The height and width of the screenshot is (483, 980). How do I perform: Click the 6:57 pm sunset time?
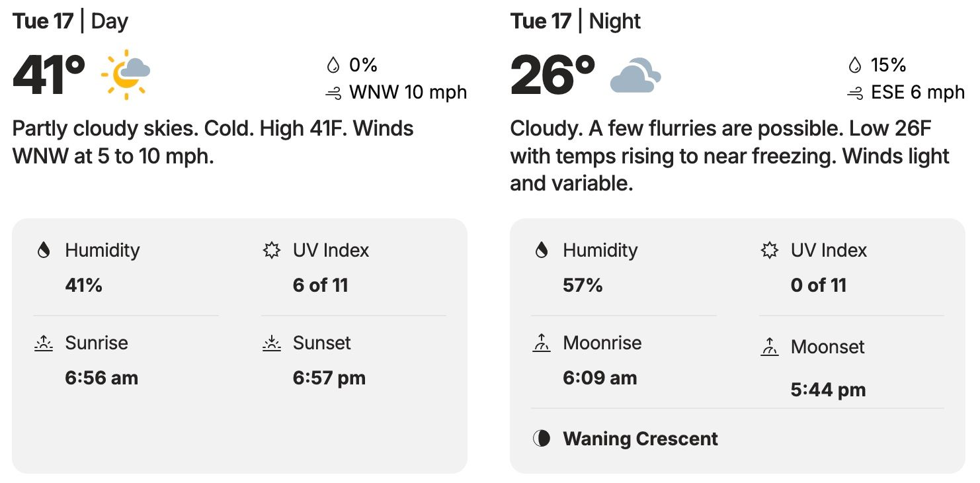[x=329, y=378]
